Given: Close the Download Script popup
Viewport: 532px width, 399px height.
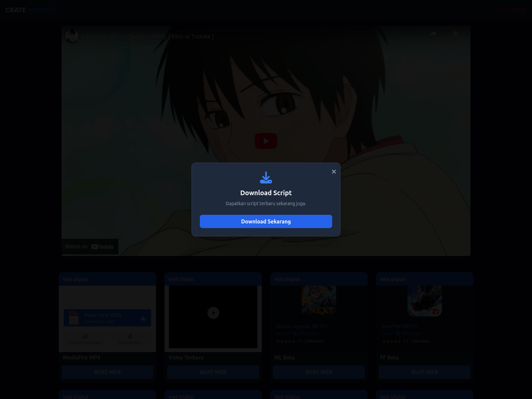Looking at the screenshot, I should point(334,172).
